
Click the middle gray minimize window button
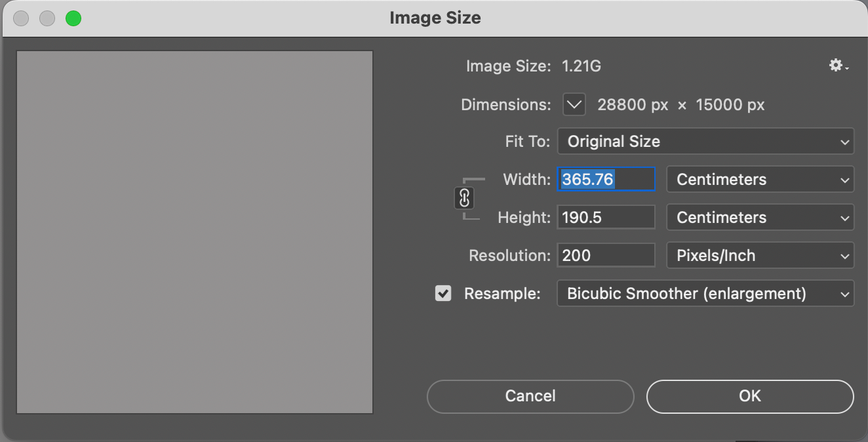[47, 18]
